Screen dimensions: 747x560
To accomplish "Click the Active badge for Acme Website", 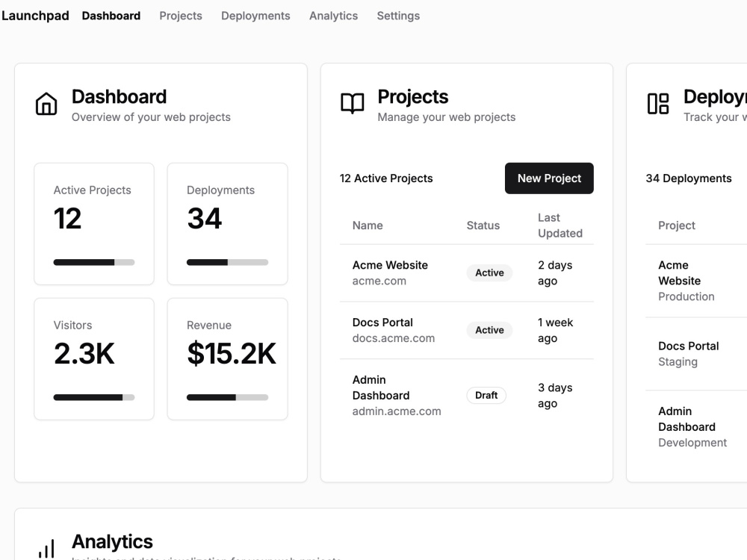I will (489, 273).
